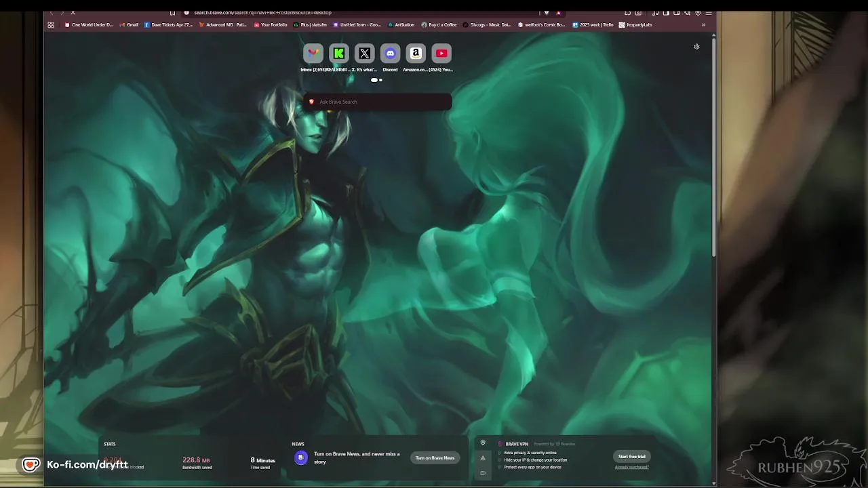Click the STATS card heading
Viewport: 868px width, 488px height.
[110, 444]
